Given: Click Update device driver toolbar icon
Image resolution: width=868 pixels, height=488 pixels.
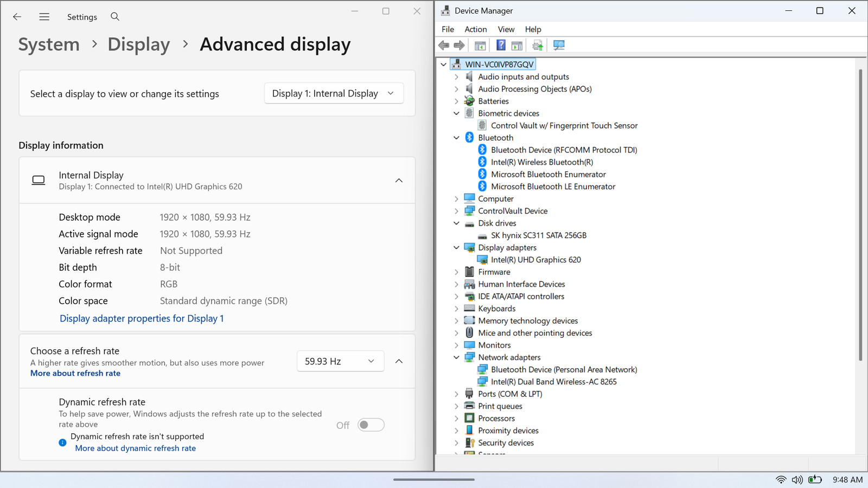Looking at the screenshot, I should coord(538,46).
